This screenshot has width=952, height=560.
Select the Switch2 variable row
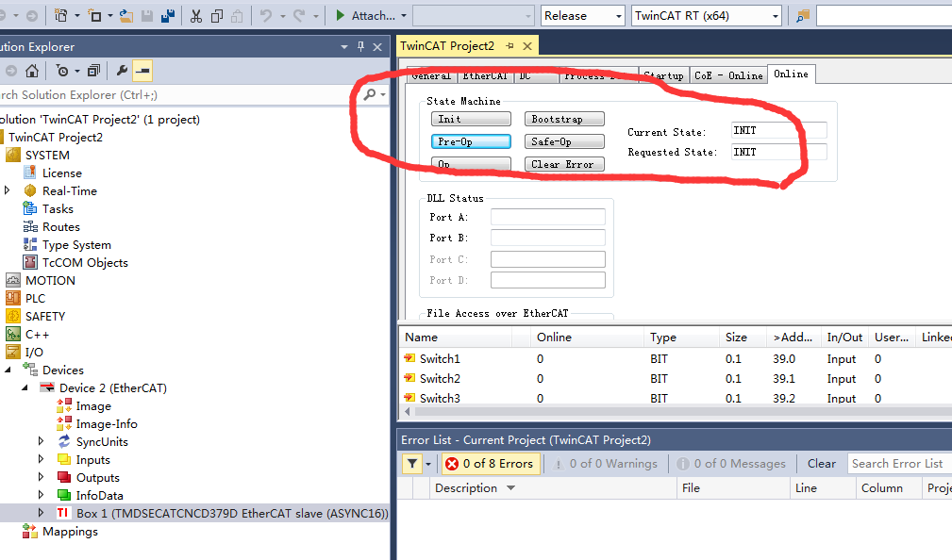click(x=676, y=379)
